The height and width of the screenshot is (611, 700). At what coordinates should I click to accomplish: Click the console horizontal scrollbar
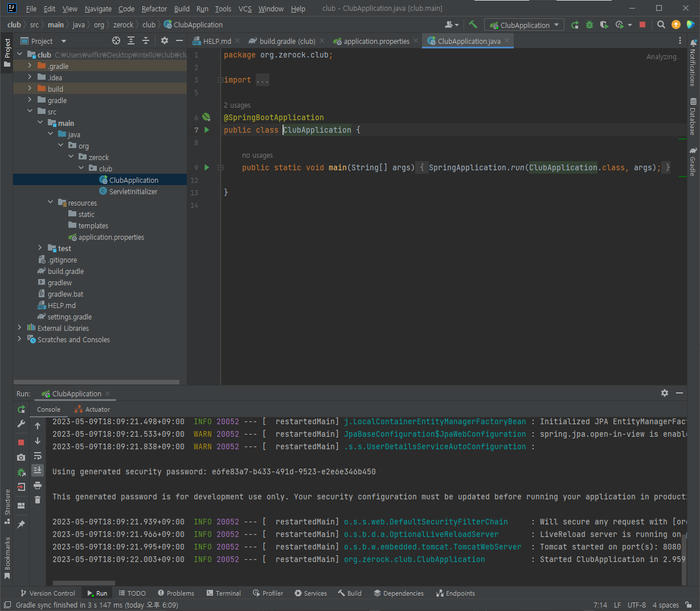pos(84,583)
